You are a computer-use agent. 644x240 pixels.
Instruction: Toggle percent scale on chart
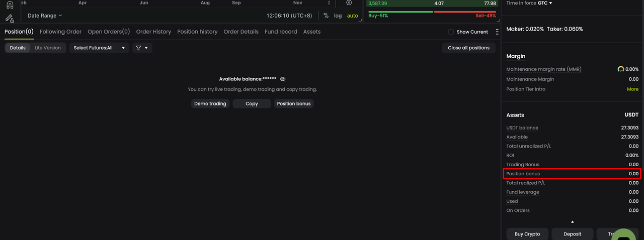coord(326,16)
